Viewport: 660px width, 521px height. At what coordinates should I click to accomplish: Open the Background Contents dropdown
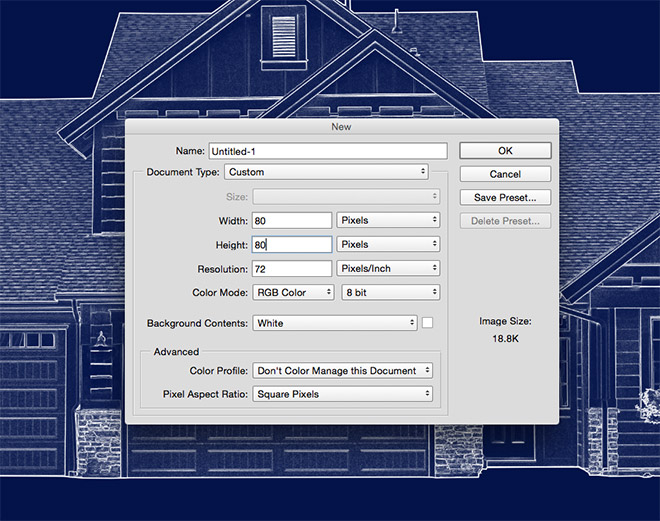pos(334,323)
